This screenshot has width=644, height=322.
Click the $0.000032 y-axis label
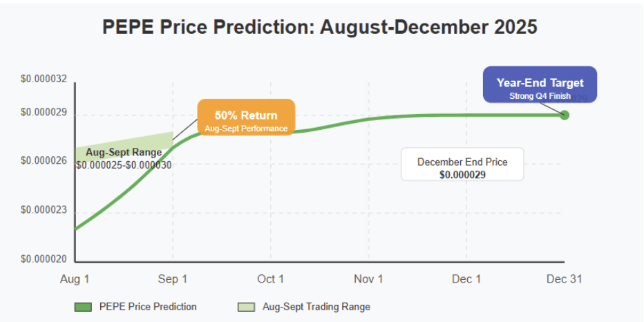point(44,79)
